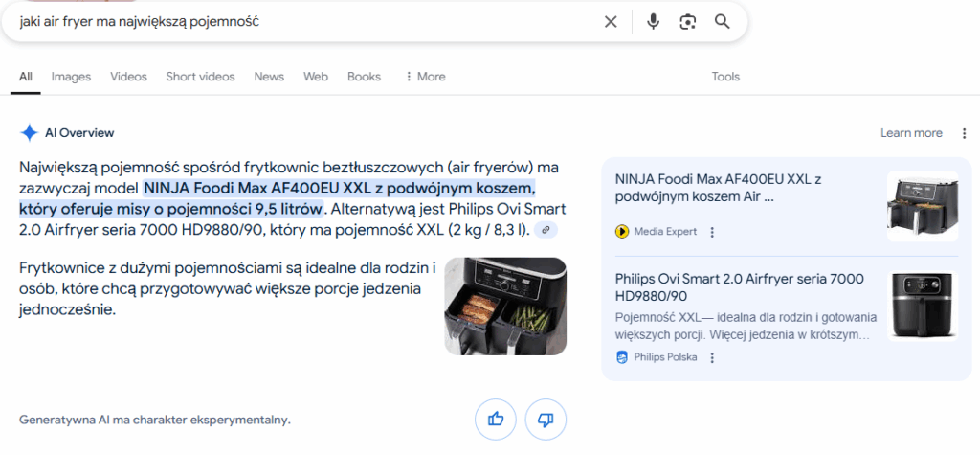Open AI Overview three-dot options menu
Image resolution: width=980 pixels, height=455 pixels.
pyautogui.click(x=963, y=133)
